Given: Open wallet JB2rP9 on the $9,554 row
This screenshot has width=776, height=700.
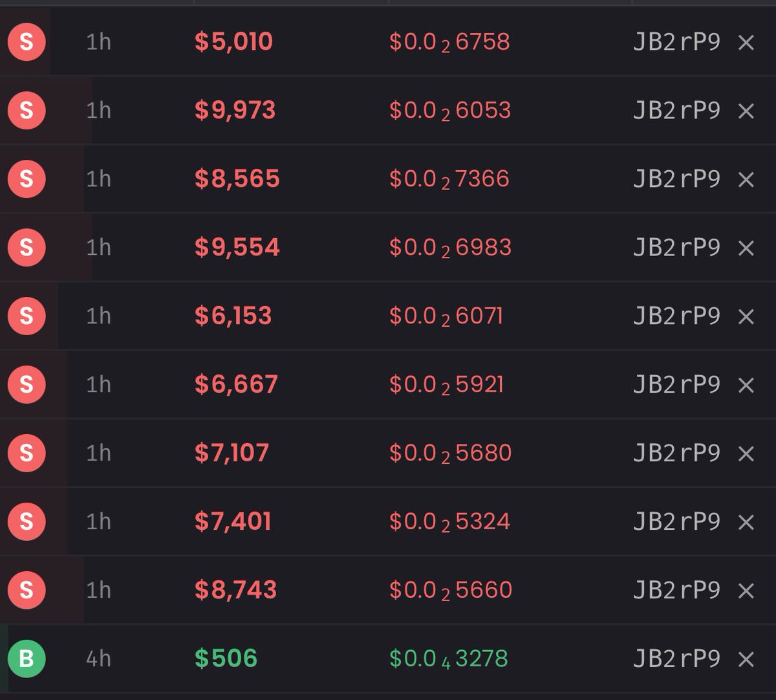Looking at the screenshot, I should [x=676, y=247].
